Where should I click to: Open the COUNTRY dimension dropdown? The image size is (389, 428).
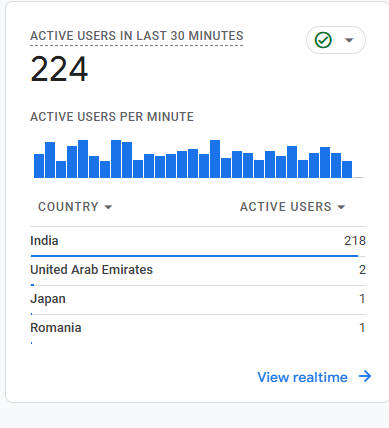tap(75, 207)
